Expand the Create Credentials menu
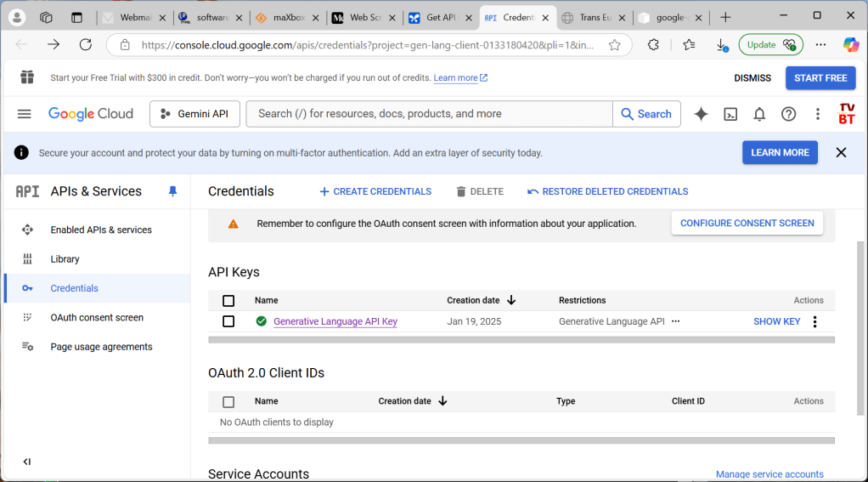 pyautogui.click(x=375, y=191)
